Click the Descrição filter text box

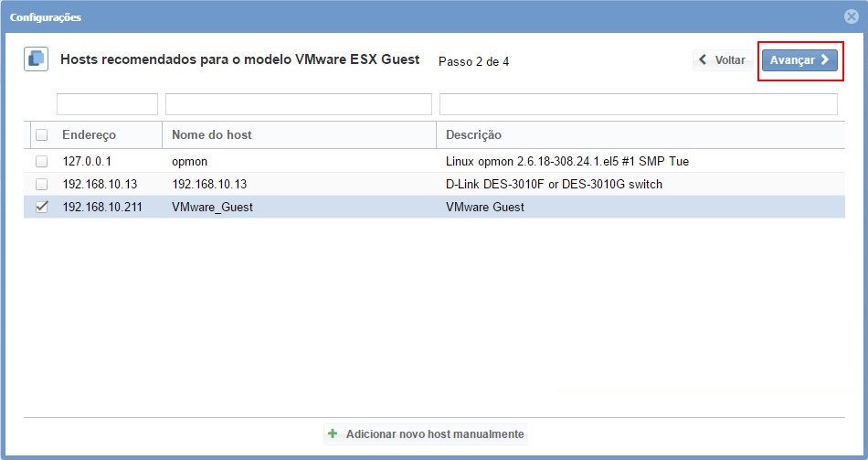638,104
